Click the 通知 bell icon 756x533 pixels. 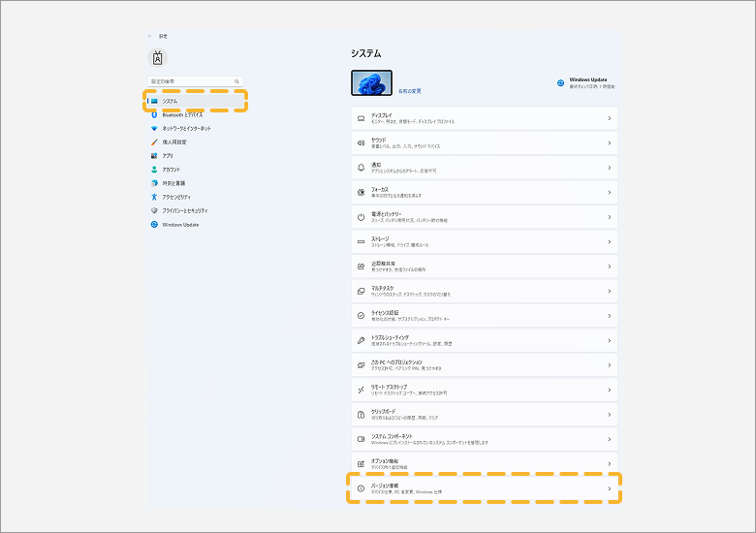click(362, 168)
